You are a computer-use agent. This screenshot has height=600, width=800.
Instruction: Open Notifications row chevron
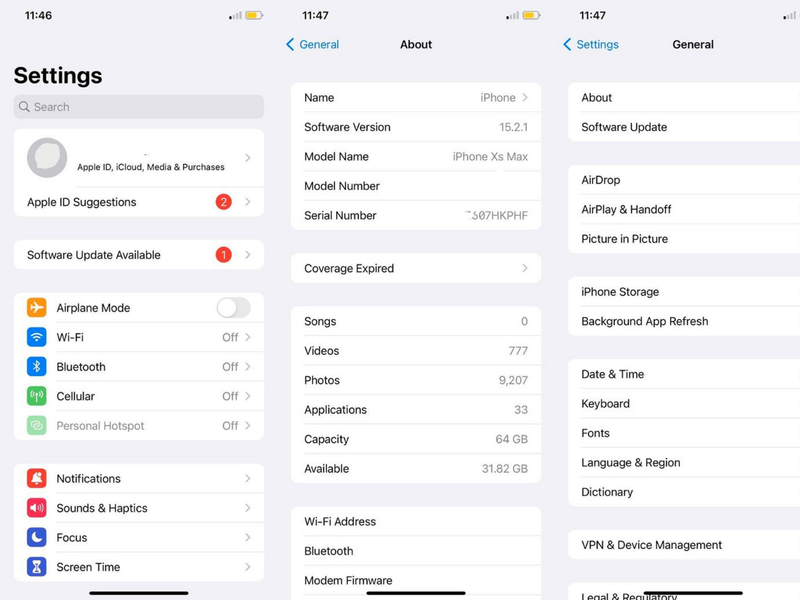click(248, 479)
